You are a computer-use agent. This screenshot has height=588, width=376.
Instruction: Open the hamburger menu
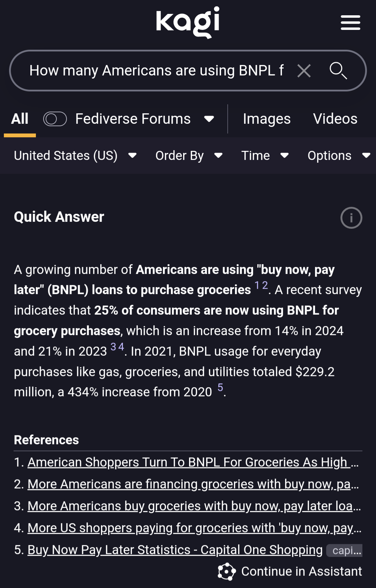(x=350, y=23)
